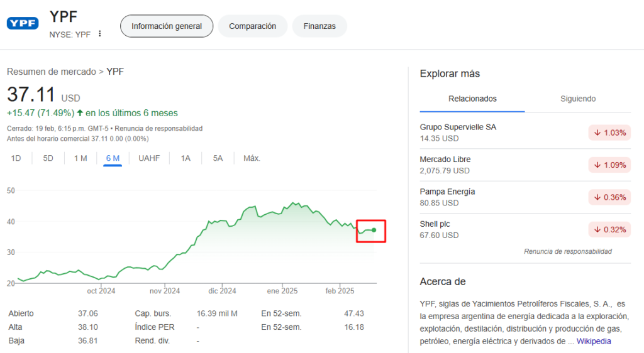Click the Resumen de mercado breadcrumb link
This screenshot has height=353, width=644.
52,72
